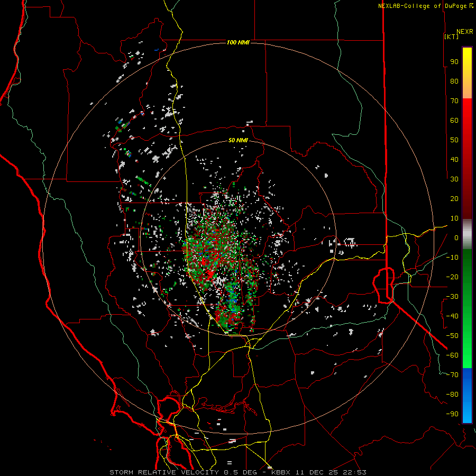Click the KT units label above color scale
Viewport: 476px width, 476px height.
(x=452, y=36)
